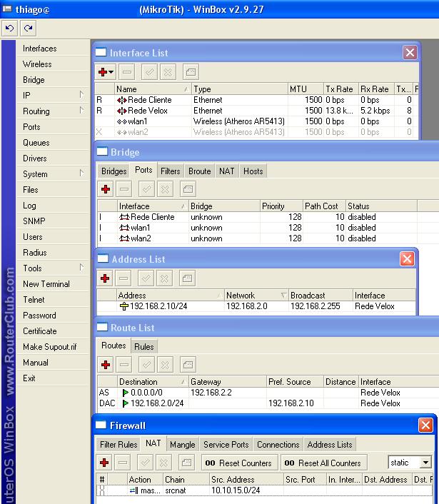Image resolution: width=439 pixels, height=504 pixels.
Task: Comment button in Route List window
Action: point(188,365)
